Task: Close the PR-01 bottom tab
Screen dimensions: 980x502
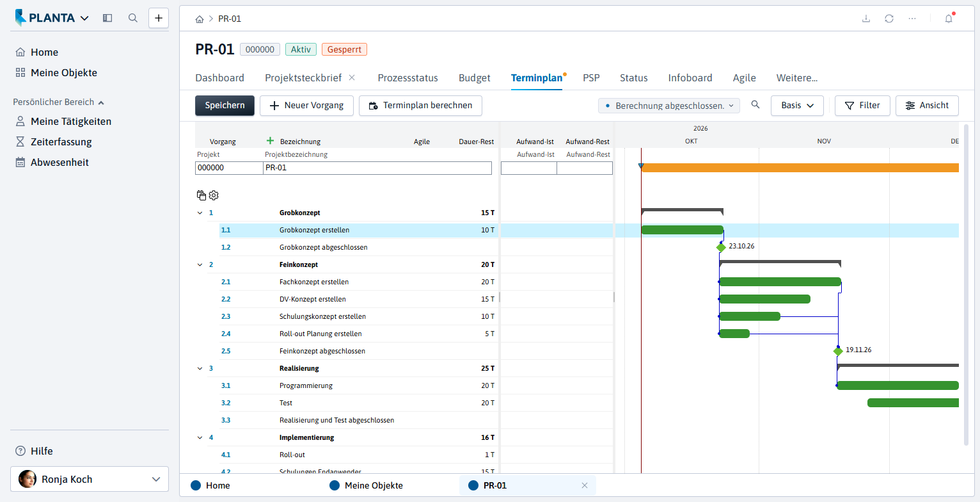Action: pos(584,485)
